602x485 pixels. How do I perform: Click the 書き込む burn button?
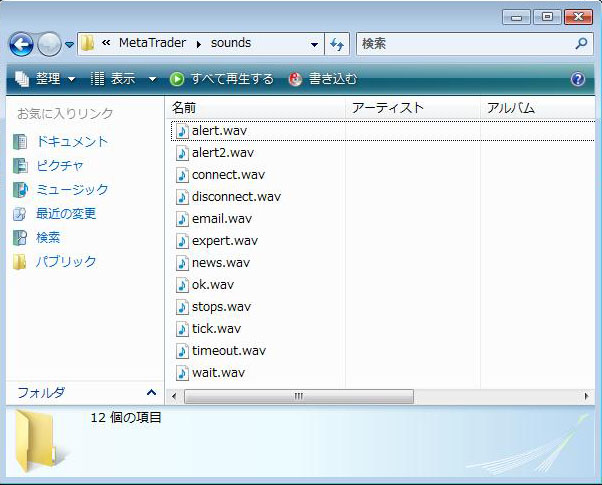pyautogui.click(x=323, y=79)
